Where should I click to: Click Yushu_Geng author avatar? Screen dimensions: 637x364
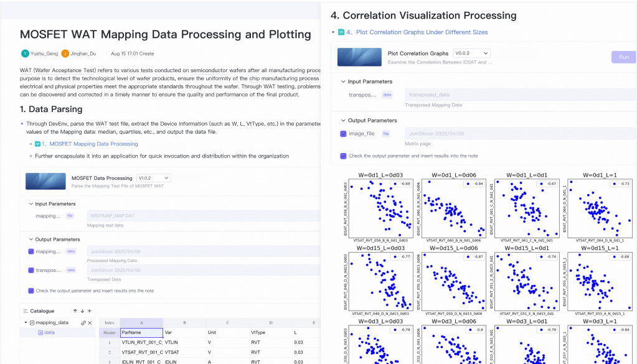click(25, 53)
